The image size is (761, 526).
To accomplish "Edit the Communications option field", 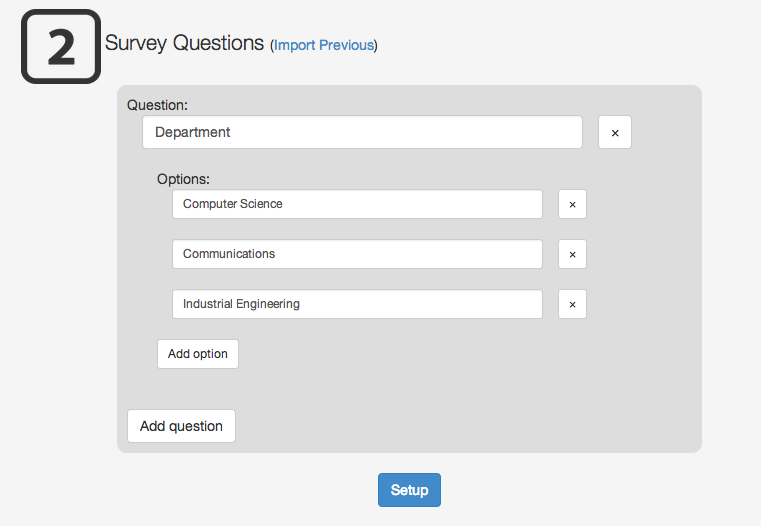I will click(x=357, y=254).
